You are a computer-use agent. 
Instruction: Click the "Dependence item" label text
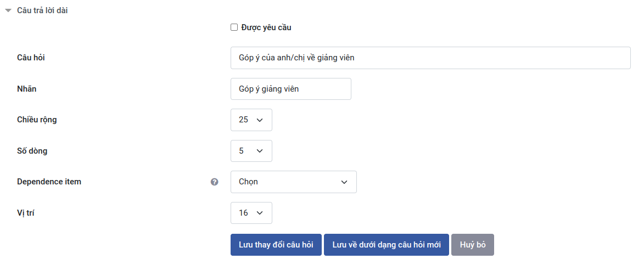click(49, 182)
